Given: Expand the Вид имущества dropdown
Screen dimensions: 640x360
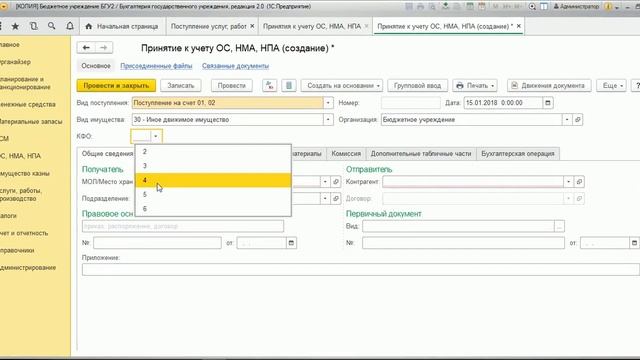Looking at the screenshot, I should [x=328, y=120].
